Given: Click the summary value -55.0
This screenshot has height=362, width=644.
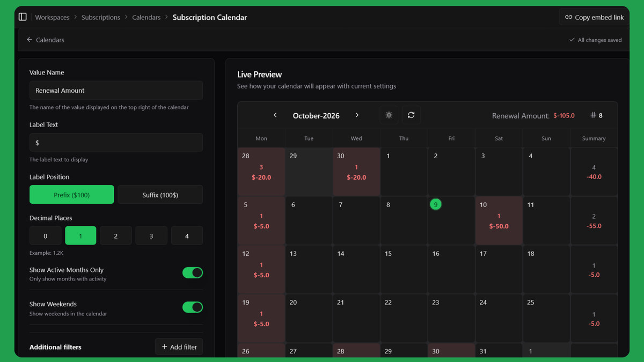Looking at the screenshot, I should tap(594, 226).
